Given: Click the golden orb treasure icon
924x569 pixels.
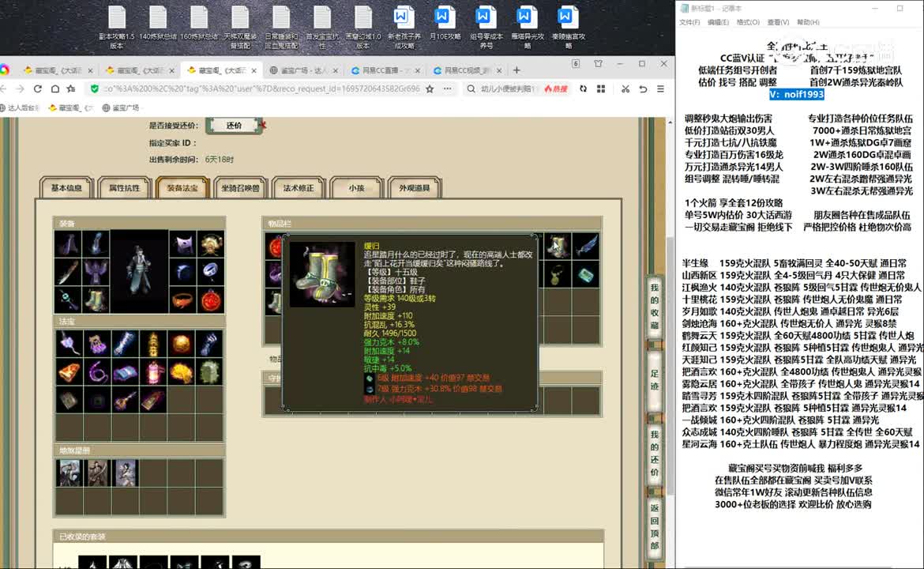Looking at the screenshot, I should [182, 344].
